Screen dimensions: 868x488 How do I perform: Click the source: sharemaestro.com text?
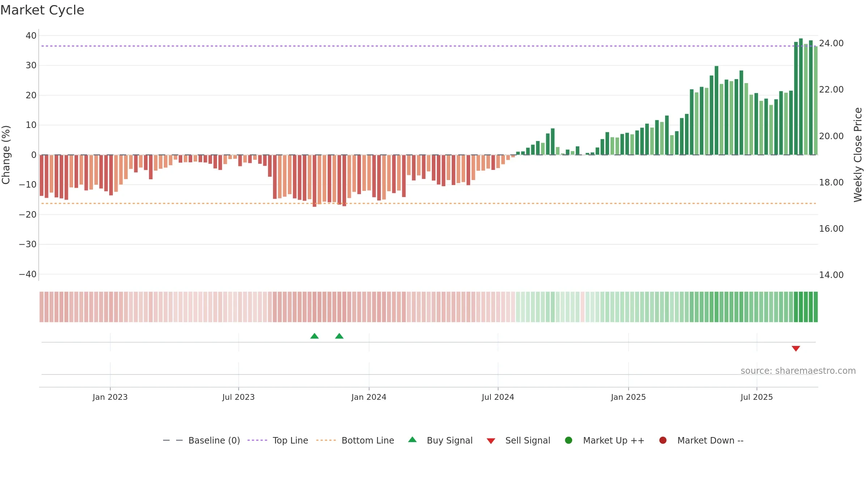pyautogui.click(x=798, y=371)
